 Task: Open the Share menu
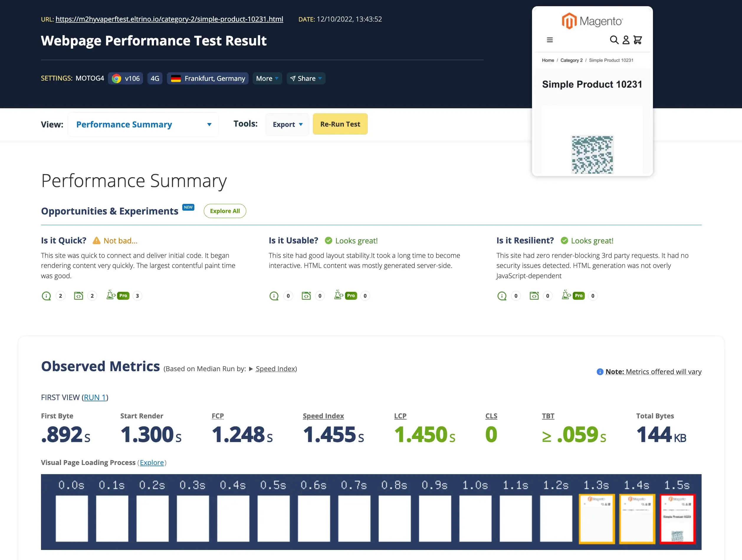click(306, 78)
